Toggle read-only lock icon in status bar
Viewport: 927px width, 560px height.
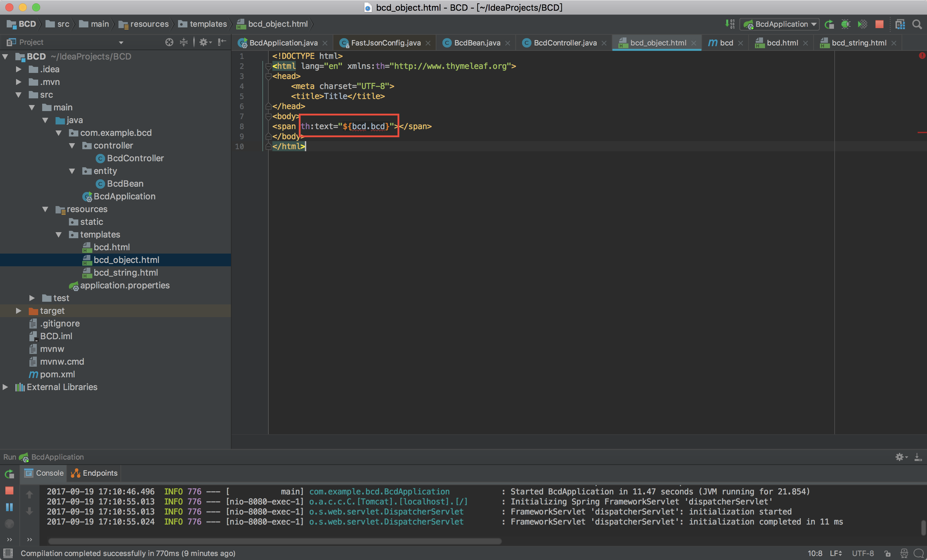click(888, 553)
